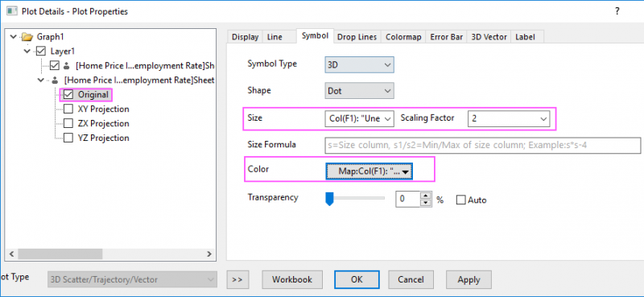The width and height of the screenshot is (644, 297).
Task: Open the Shape dropdown
Action: [x=359, y=91]
